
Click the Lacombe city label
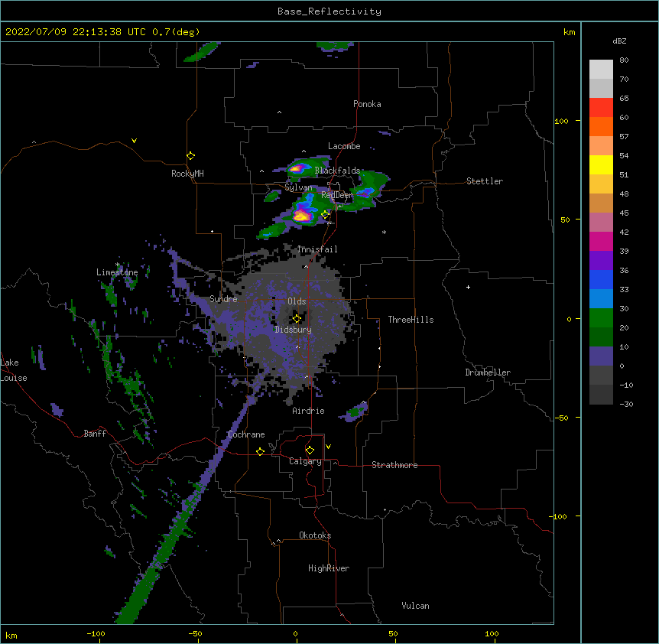coord(344,146)
